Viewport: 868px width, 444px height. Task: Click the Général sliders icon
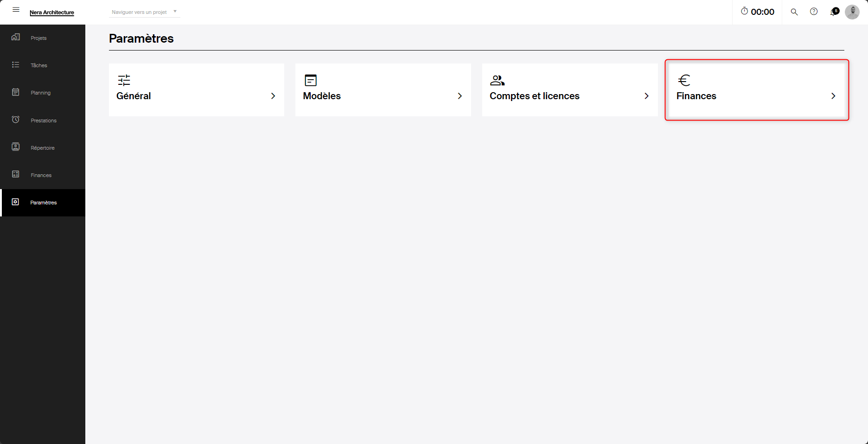click(124, 80)
